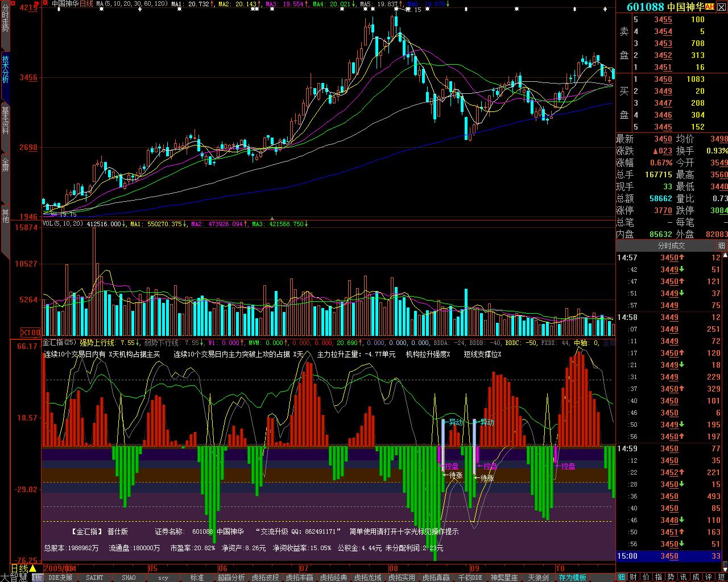Viewport: 728px width, 582px height.
Task: Click the 总手 value 167715
Action: coord(659,175)
